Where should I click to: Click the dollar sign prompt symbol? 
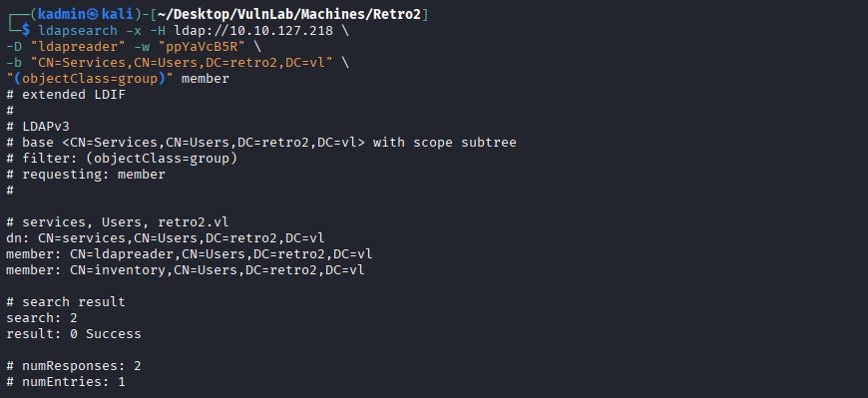[26, 31]
